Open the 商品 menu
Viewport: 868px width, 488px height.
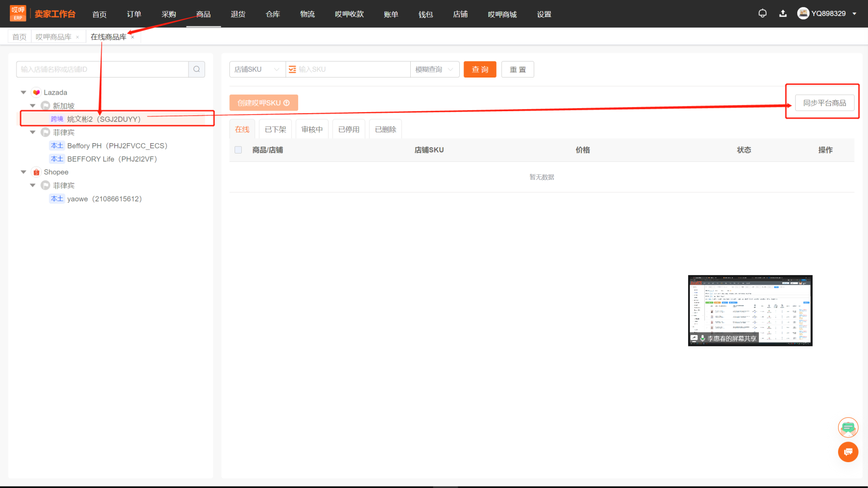tap(204, 14)
